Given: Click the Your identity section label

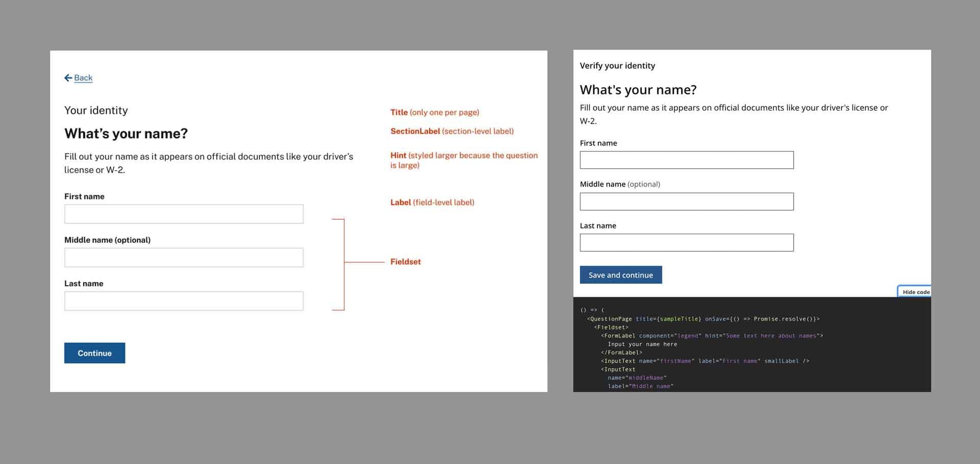Looking at the screenshot, I should (96, 110).
